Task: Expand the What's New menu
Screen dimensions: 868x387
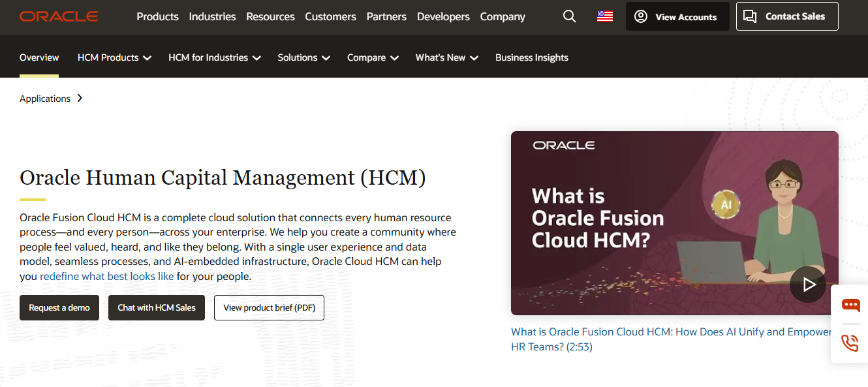Action: click(x=446, y=57)
